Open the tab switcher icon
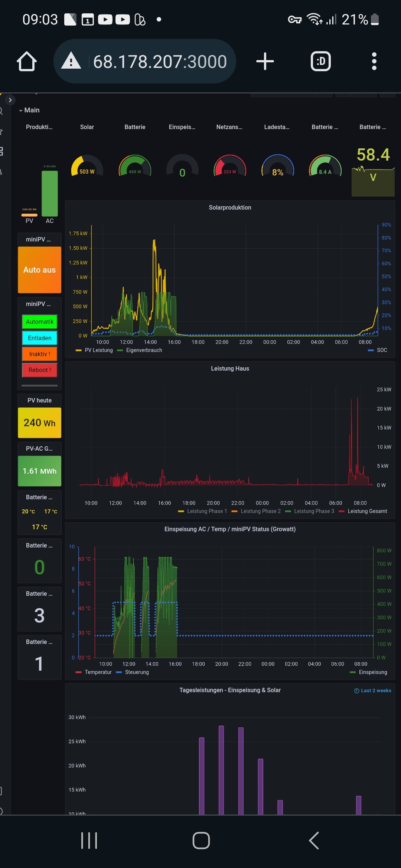 tap(320, 61)
